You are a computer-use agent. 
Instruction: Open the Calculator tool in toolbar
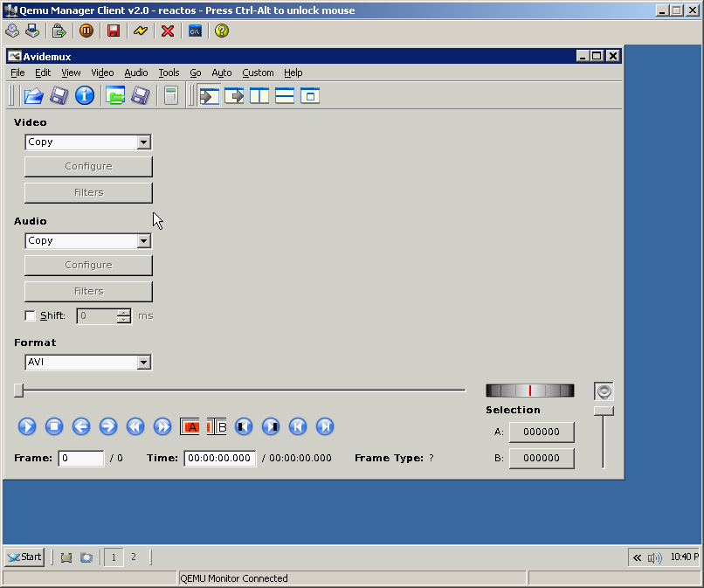[x=171, y=96]
